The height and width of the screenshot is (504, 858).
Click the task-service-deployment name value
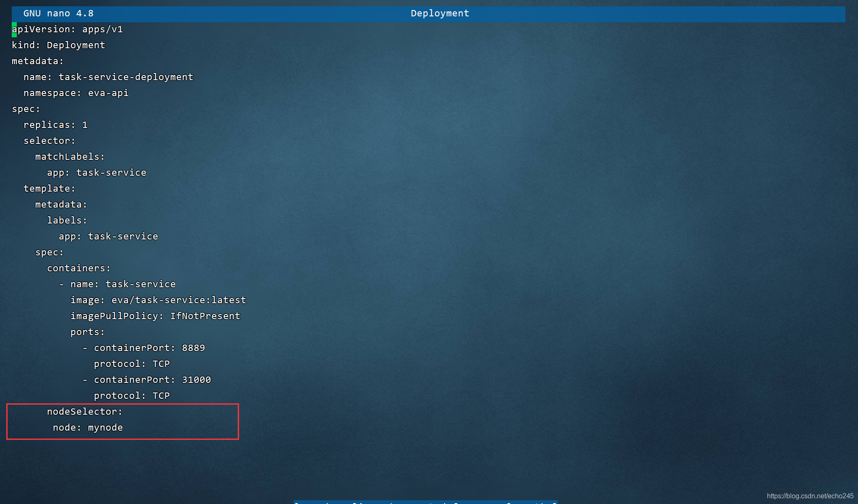click(x=126, y=77)
